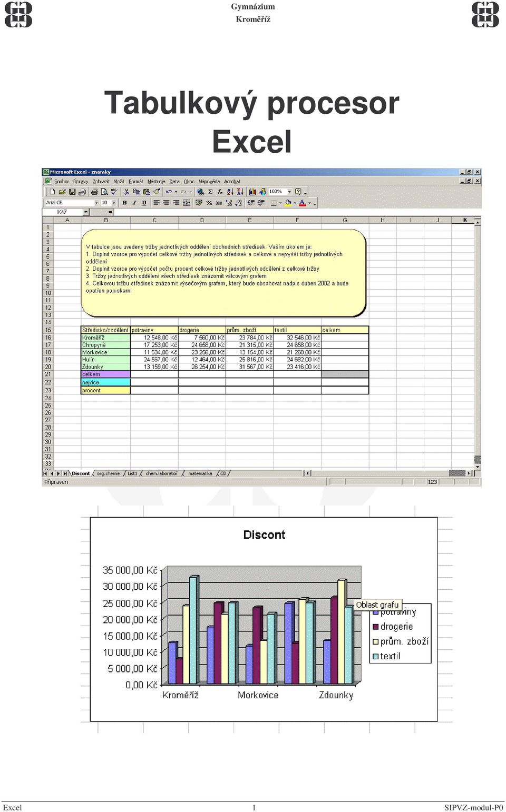Click the Print icon
Screen dimensions: 506x812
[95, 192]
